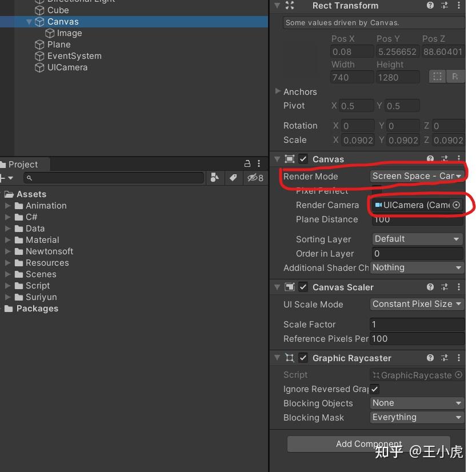Collapse the Canvas object in the hierarchy
Screen dimensions: 476x472
point(29,21)
